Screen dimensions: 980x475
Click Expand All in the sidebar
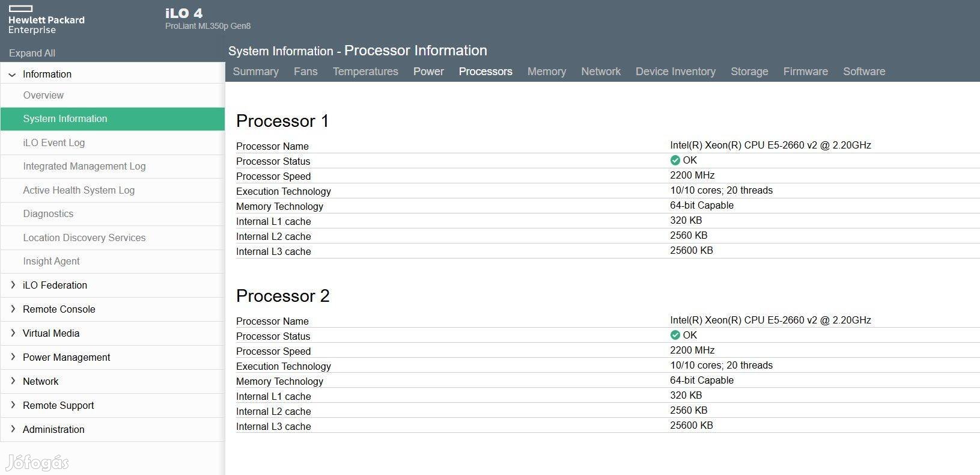32,53
